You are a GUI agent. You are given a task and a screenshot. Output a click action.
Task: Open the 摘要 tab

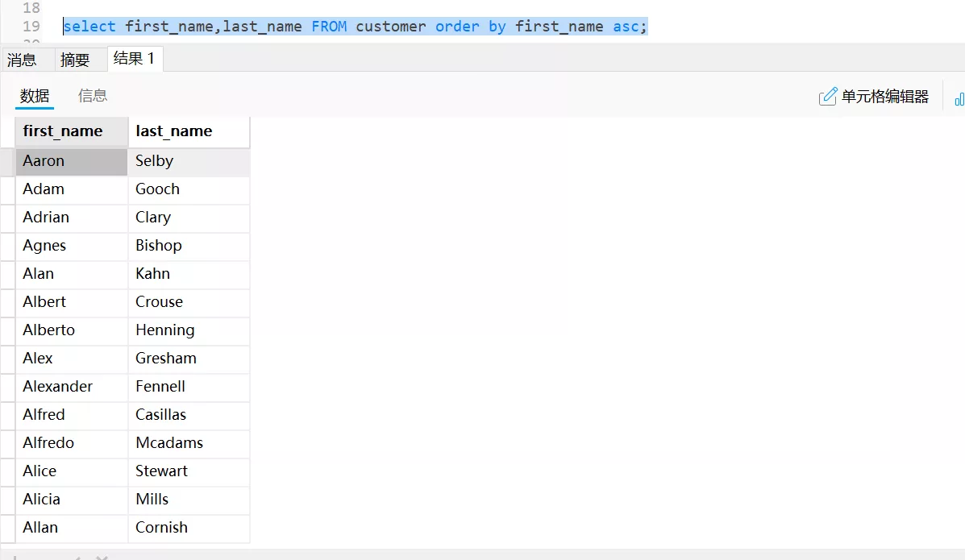(x=75, y=60)
